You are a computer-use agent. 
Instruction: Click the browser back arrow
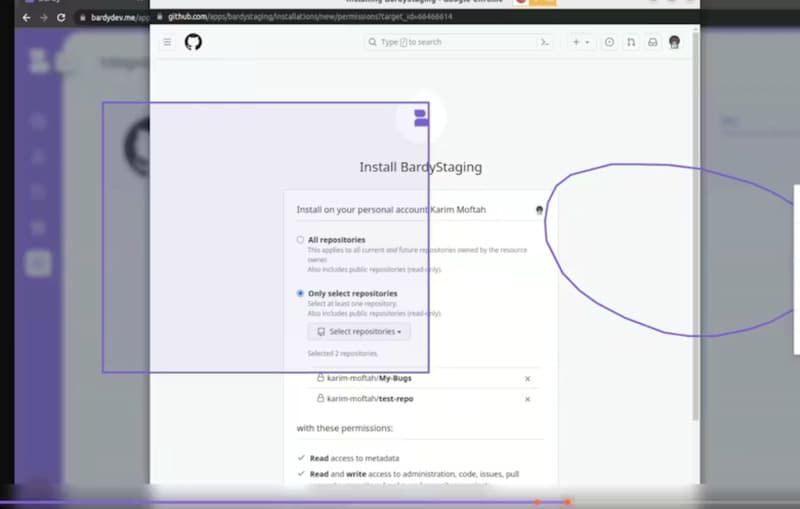pyautogui.click(x=26, y=17)
